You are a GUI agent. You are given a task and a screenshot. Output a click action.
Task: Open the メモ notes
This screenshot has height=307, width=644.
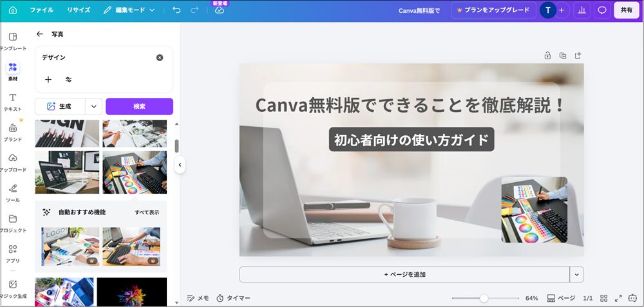click(x=198, y=299)
